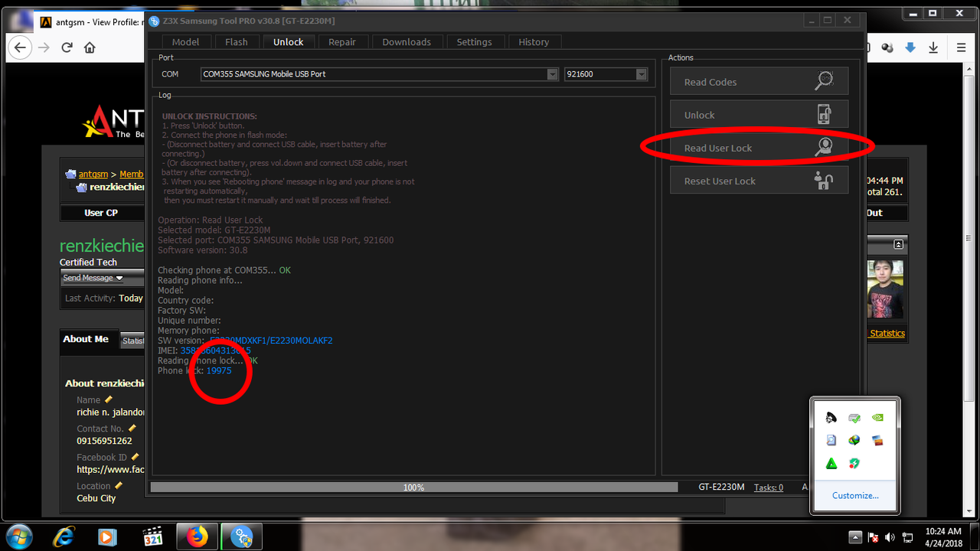The width and height of the screenshot is (980, 551).
Task: Click the Firefox home icon
Action: (x=90, y=47)
